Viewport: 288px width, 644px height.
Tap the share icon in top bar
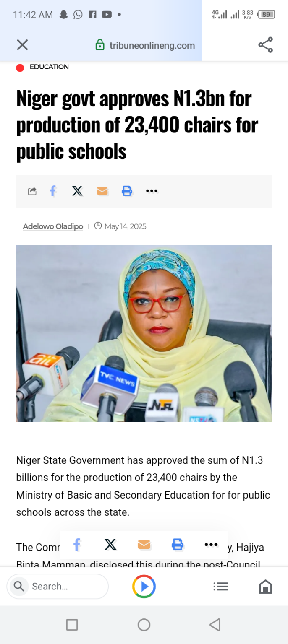(x=265, y=45)
